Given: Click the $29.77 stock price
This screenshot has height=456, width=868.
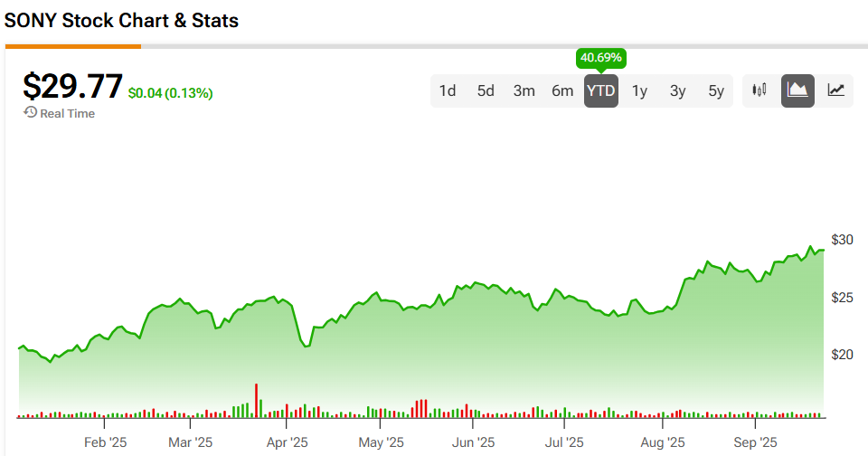Looking at the screenshot, I should (72, 87).
